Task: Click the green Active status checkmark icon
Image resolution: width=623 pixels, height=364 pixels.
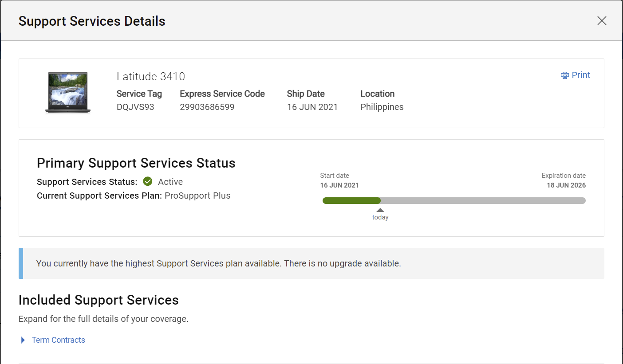Action: coord(148,182)
